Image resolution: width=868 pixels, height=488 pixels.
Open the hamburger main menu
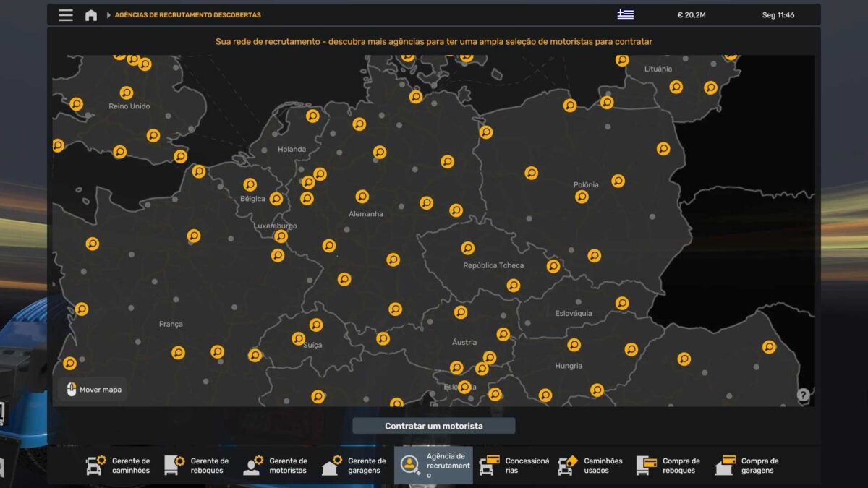pyautogui.click(x=66, y=15)
